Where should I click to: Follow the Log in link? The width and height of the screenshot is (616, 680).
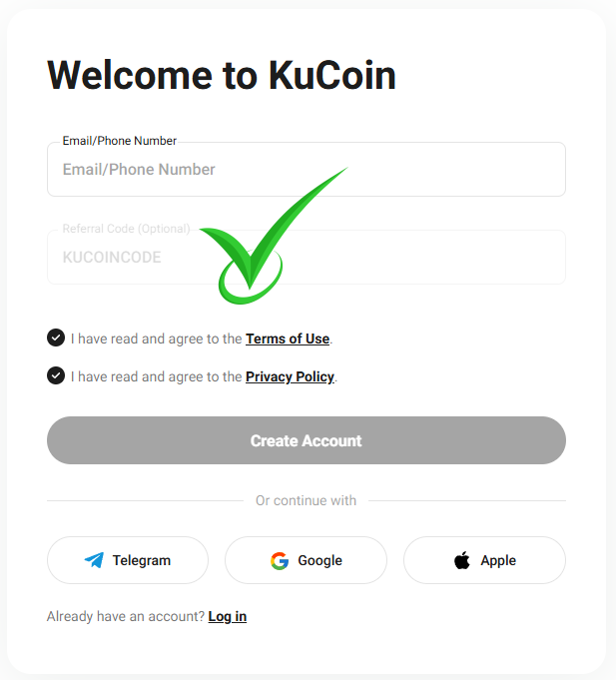point(227,616)
